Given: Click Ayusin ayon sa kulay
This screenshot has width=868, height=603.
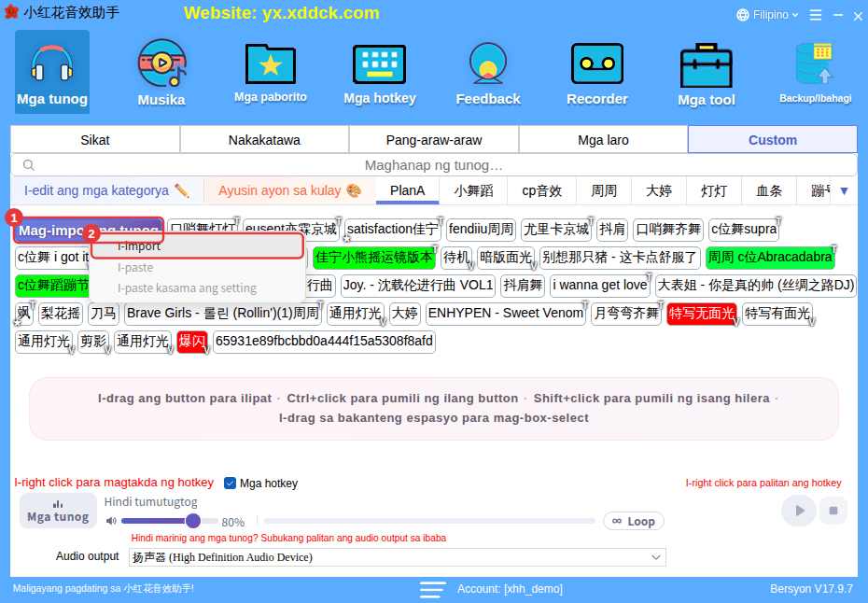Looking at the screenshot, I should (x=289, y=191).
